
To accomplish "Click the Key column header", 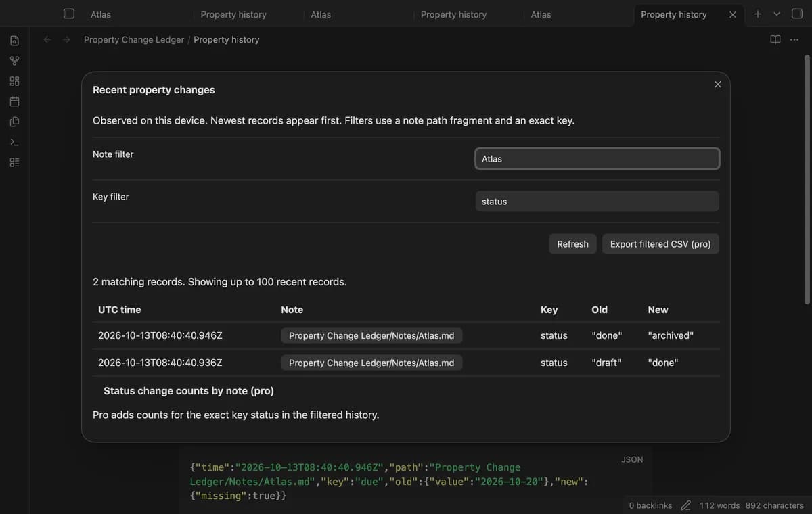I will (x=549, y=310).
